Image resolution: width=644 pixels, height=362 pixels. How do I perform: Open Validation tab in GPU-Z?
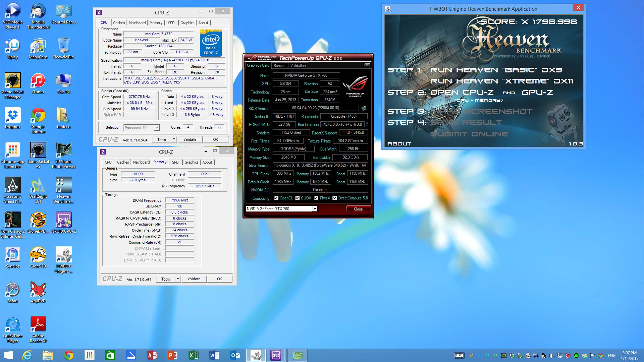point(298,66)
